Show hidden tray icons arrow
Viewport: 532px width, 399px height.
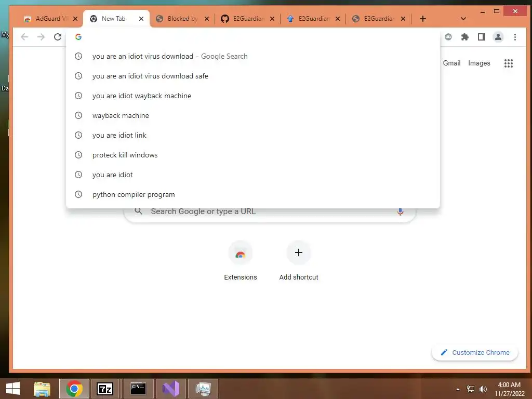point(458,389)
